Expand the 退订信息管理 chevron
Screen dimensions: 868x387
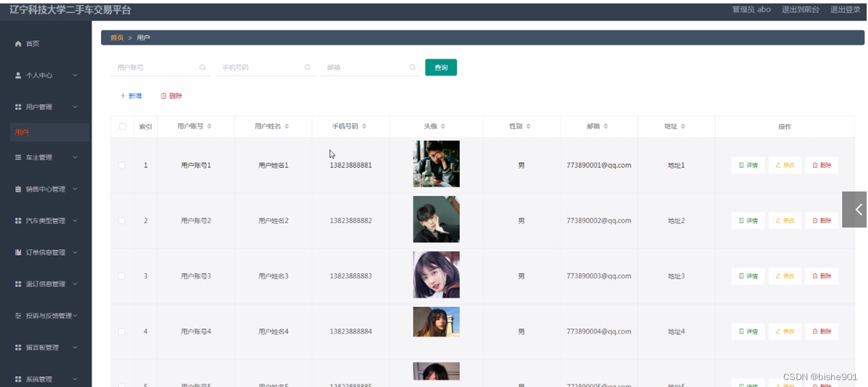[75, 284]
